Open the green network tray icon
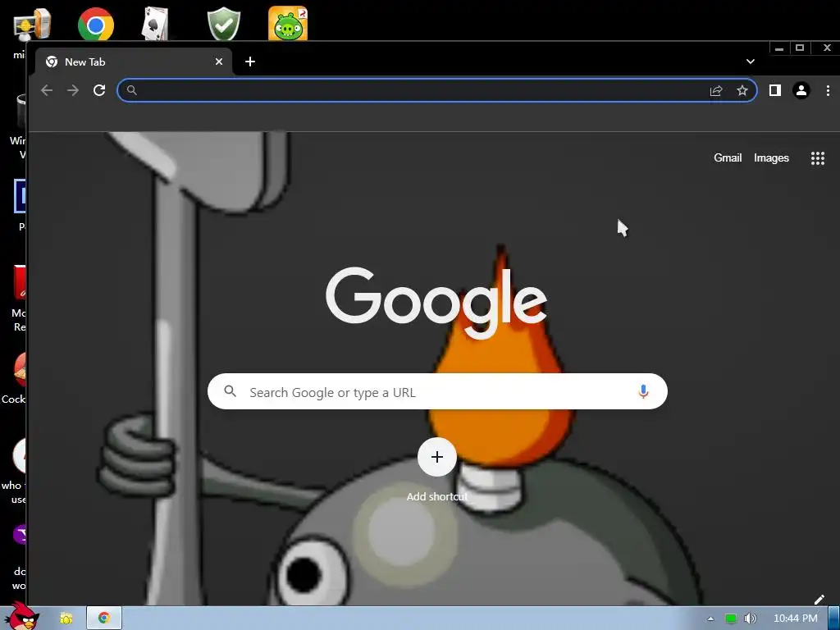The height and width of the screenshot is (630, 840). [731, 619]
